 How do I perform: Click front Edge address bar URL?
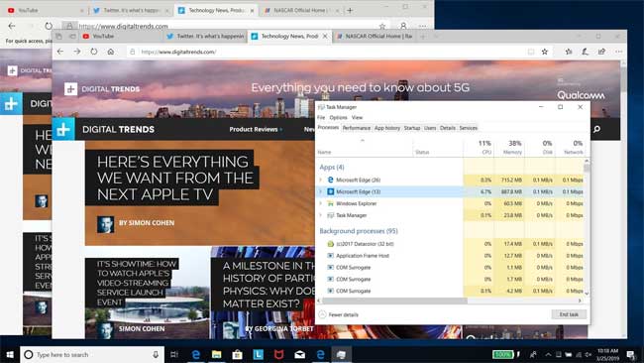(x=177, y=52)
